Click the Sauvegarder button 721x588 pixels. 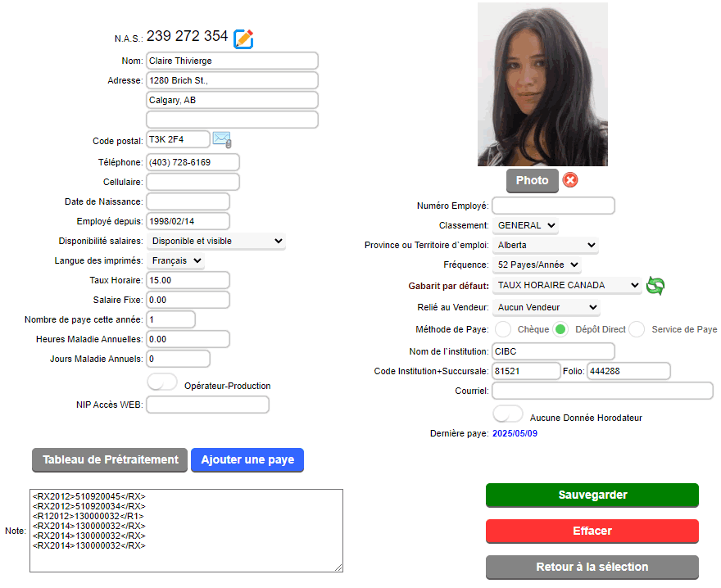click(x=592, y=495)
